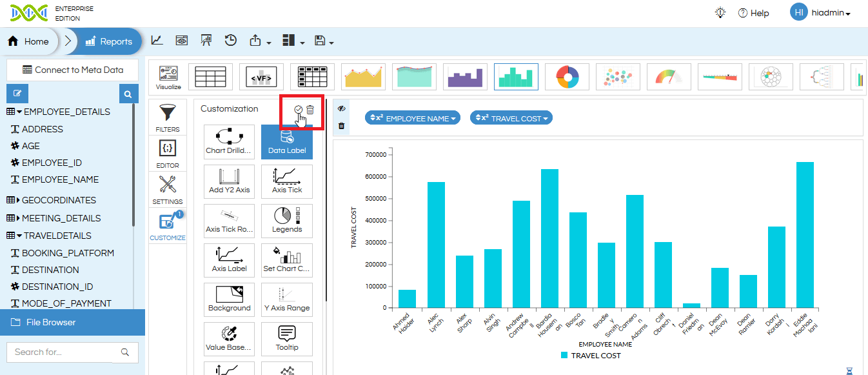Open the line chart icon in toolbar

pos(157,41)
